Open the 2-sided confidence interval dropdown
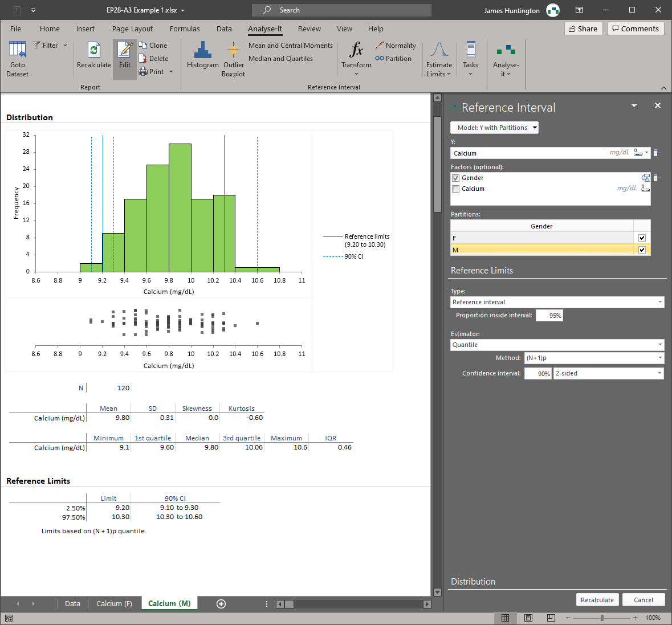The width and height of the screenshot is (672, 625). coord(608,374)
